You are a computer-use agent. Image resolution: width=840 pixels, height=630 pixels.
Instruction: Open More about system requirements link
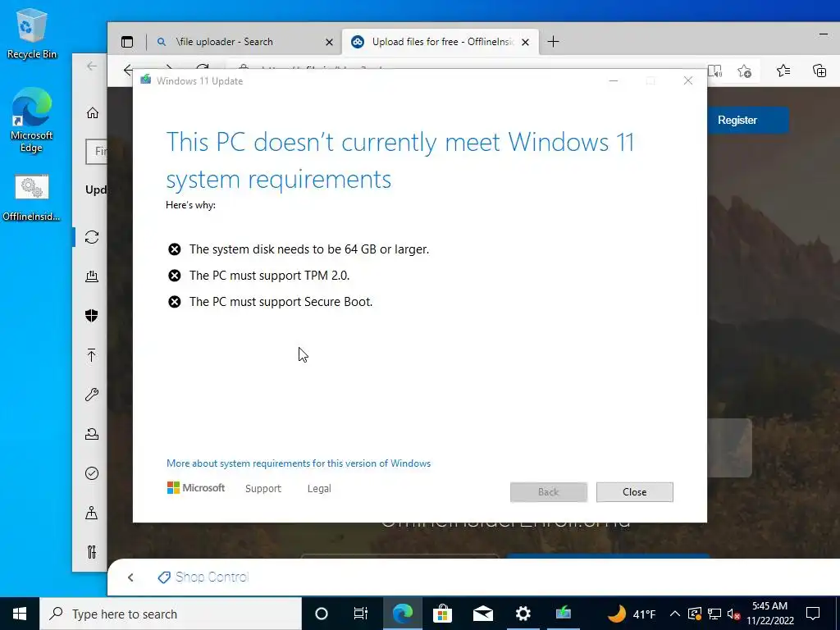(x=299, y=463)
